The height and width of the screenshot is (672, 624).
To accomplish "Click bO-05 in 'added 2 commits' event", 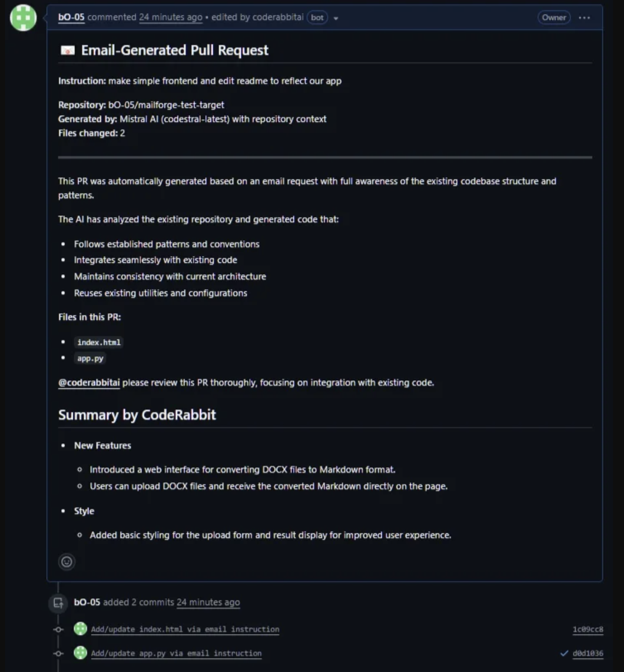I will coord(87,602).
